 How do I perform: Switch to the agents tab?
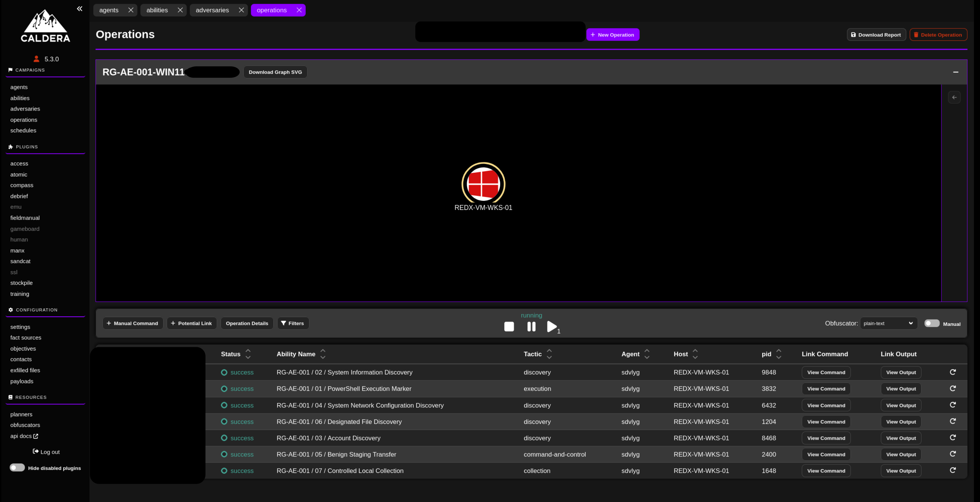(x=109, y=10)
